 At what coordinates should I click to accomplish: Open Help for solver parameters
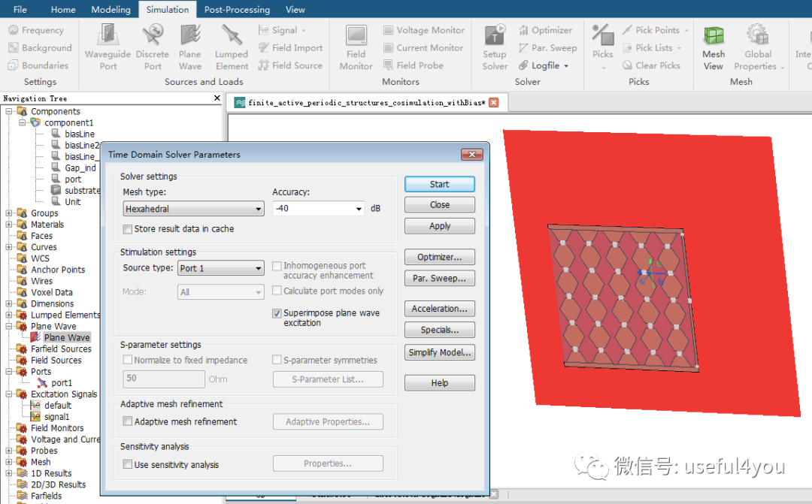pyautogui.click(x=440, y=383)
